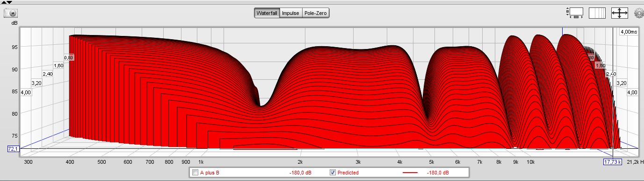Click the Predicted legend label
The height and width of the screenshot is (181, 644).
(x=348, y=173)
